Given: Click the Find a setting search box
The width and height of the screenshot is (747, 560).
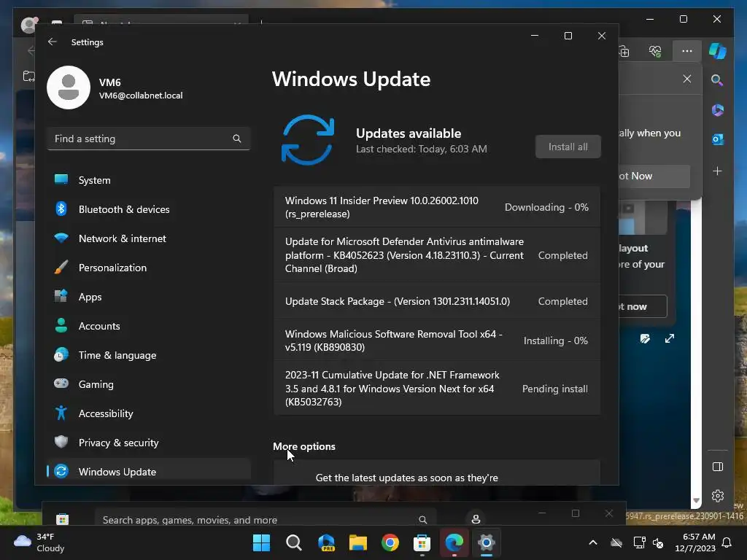Looking at the screenshot, I should [x=149, y=139].
